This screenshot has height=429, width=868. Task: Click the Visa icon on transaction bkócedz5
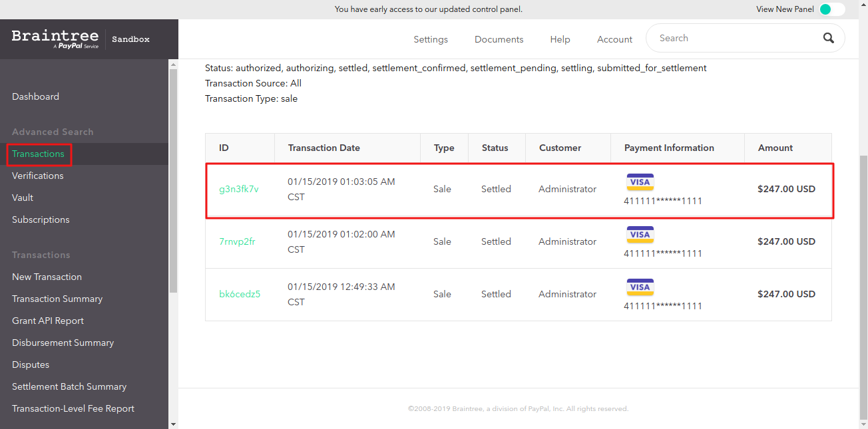click(x=640, y=287)
